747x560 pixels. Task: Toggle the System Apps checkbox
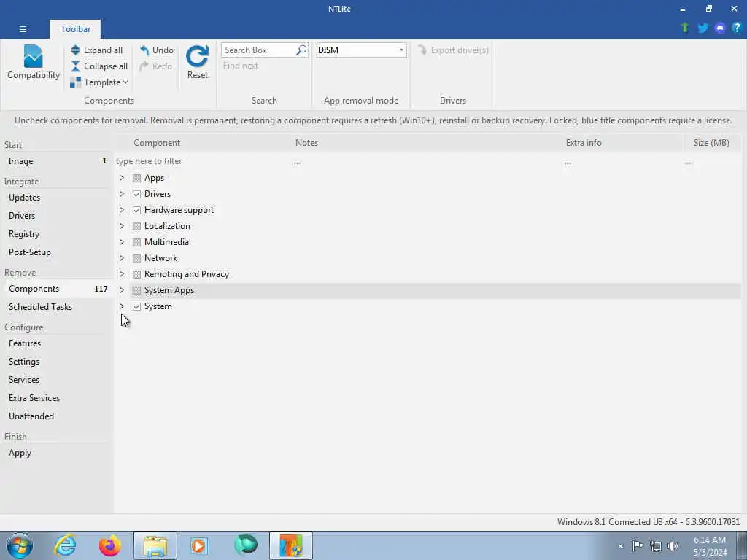136,290
